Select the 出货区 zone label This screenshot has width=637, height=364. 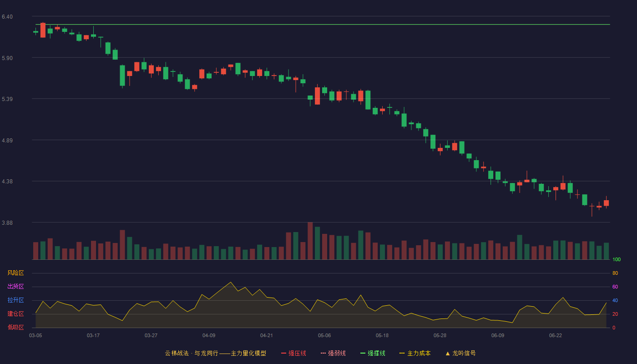pos(15,287)
